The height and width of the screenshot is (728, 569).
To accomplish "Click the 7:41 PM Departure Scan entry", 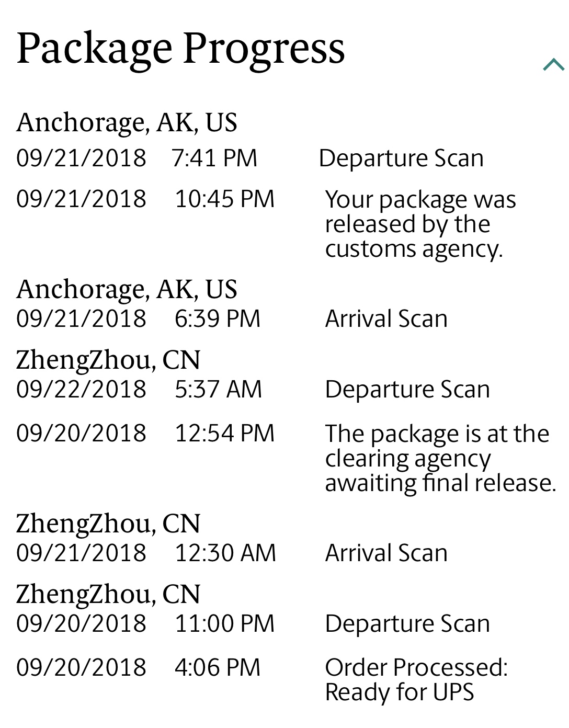I will tap(401, 158).
